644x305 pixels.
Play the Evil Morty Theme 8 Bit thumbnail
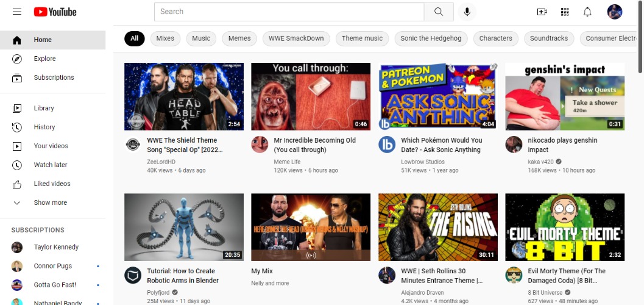coord(565,228)
